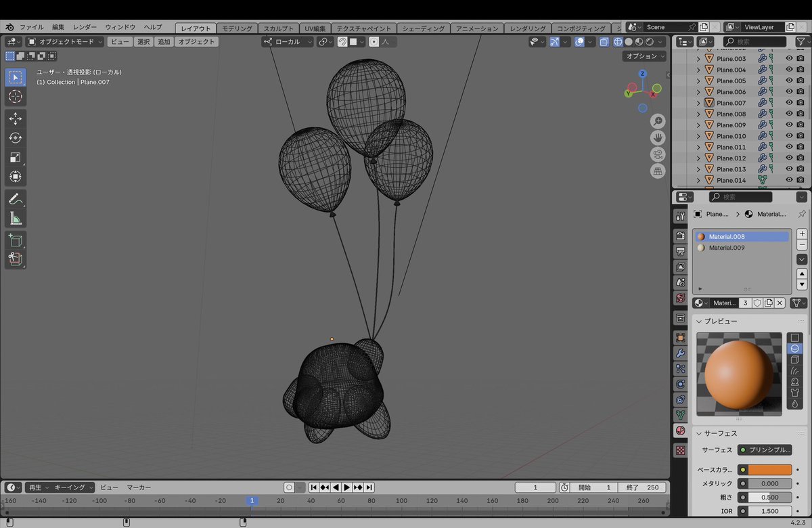
Task: Switch perspective/orthographic grid icon
Action: 658,171
